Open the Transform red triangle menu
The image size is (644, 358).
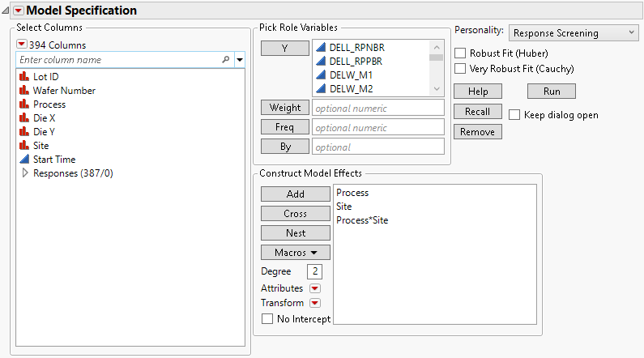click(316, 303)
